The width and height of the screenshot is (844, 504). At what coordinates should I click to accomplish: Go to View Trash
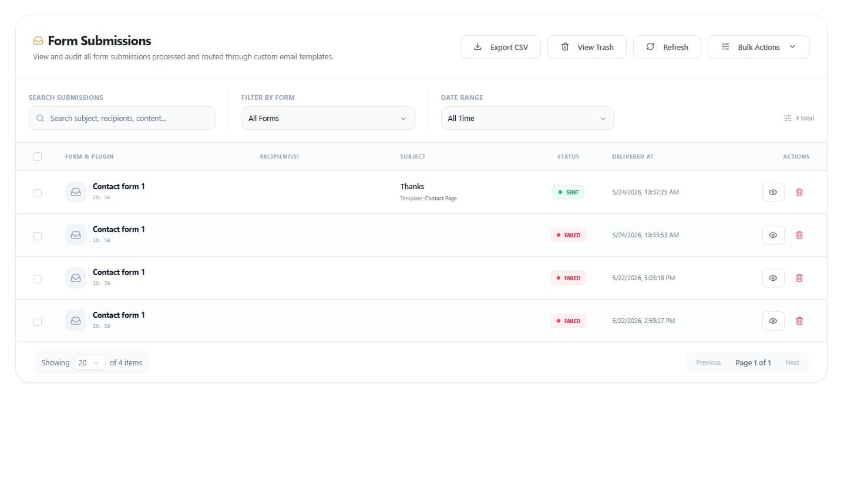coord(587,47)
